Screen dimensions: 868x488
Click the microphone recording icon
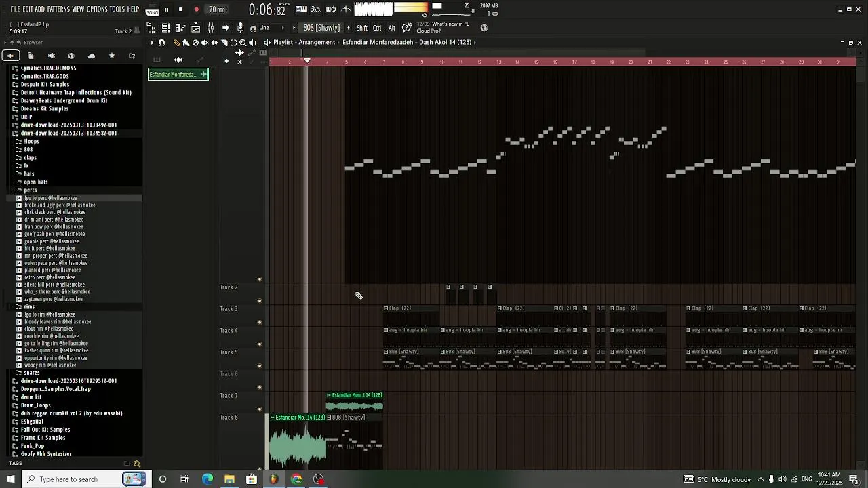pyautogui.click(x=240, y=28)
